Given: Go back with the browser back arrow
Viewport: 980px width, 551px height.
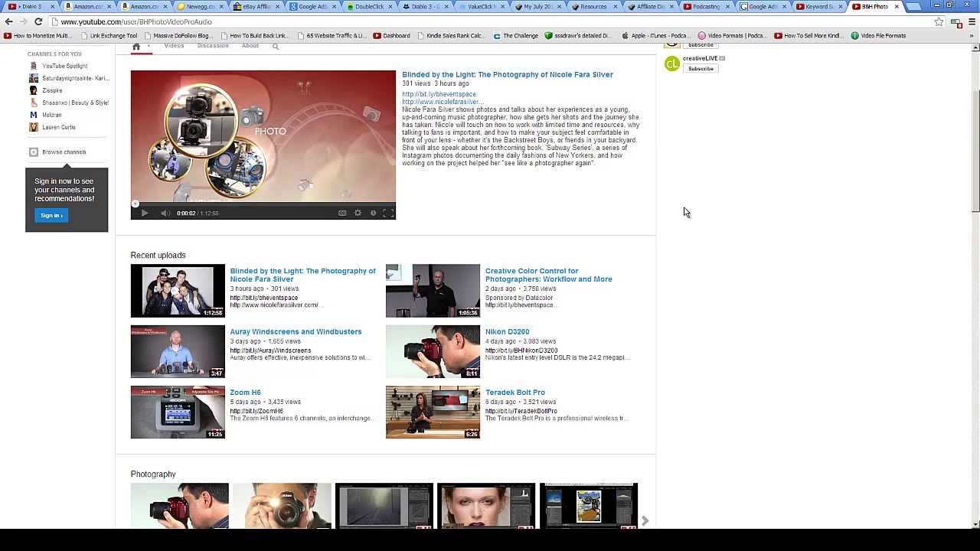Looking at the screenshot, I should pos(9,21).
